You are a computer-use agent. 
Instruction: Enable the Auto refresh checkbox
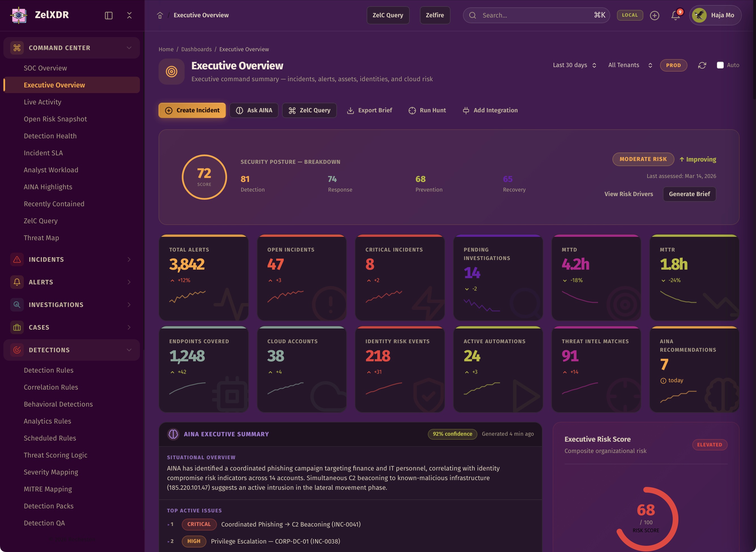(x=720, y=65)
